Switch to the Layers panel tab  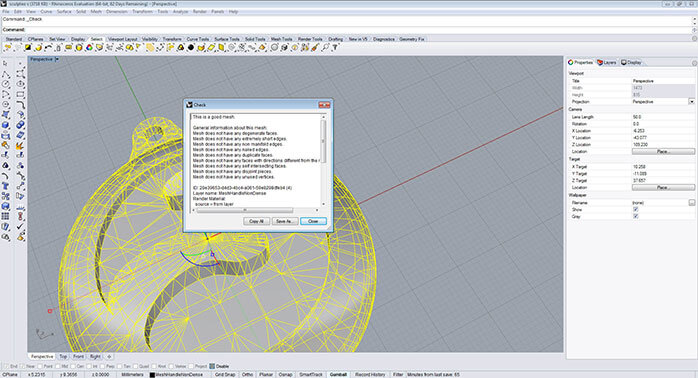coord(607,62)
